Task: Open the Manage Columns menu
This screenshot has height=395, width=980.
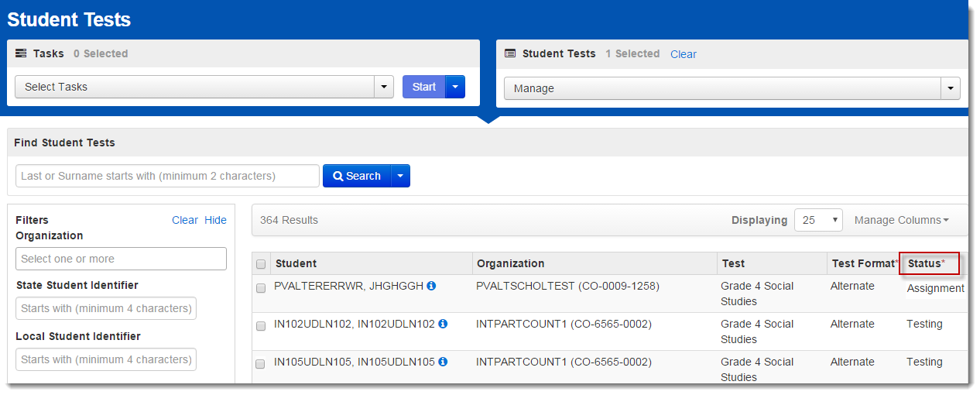Action: point(901,220)
